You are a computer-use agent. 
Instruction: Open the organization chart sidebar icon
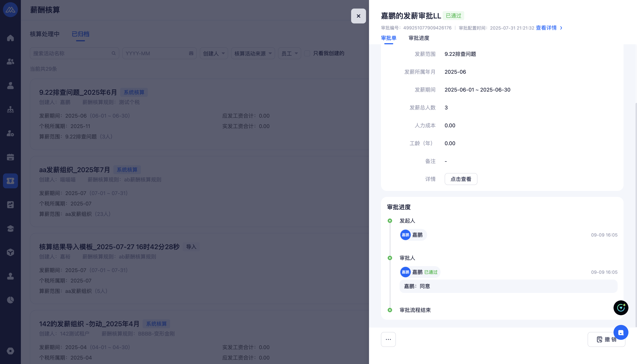(x=10, y=109)
